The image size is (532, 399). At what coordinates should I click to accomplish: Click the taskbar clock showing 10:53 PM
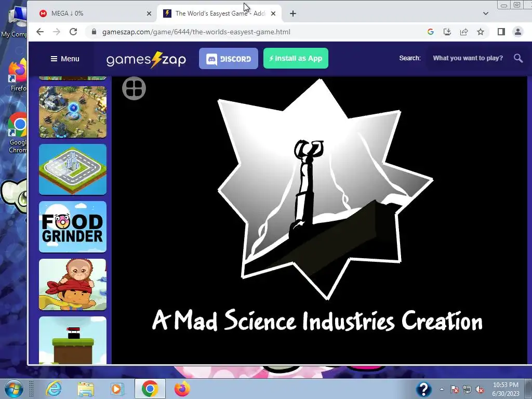pos(506,389)
